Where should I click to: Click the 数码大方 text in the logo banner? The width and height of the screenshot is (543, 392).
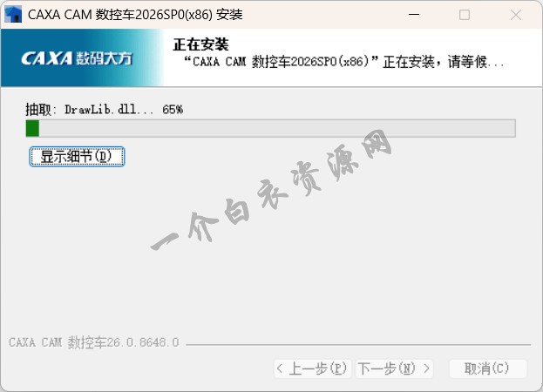tap(104, 58)
